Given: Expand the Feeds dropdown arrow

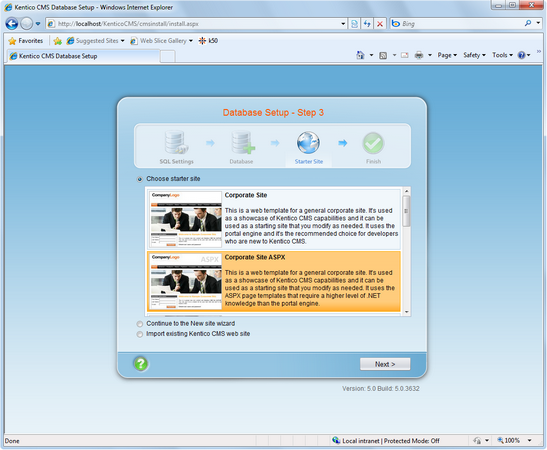Looking at the screenshot, I should click(395, 55).
